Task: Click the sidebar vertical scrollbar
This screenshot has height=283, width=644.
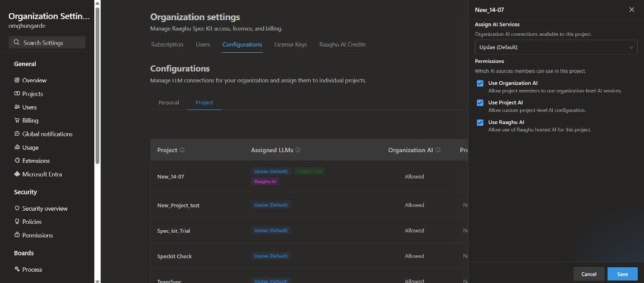Action: coord(97,86)
